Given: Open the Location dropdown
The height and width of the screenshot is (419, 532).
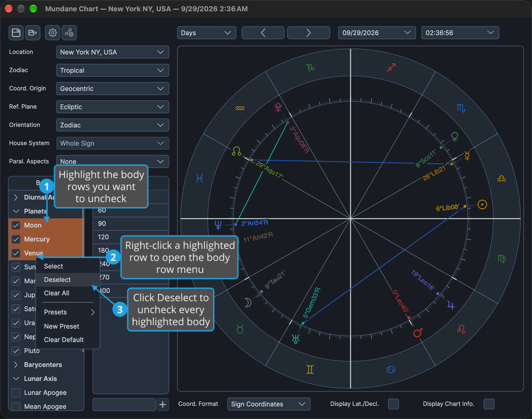Looking at the screenshot, I should [x=113, y=52].
